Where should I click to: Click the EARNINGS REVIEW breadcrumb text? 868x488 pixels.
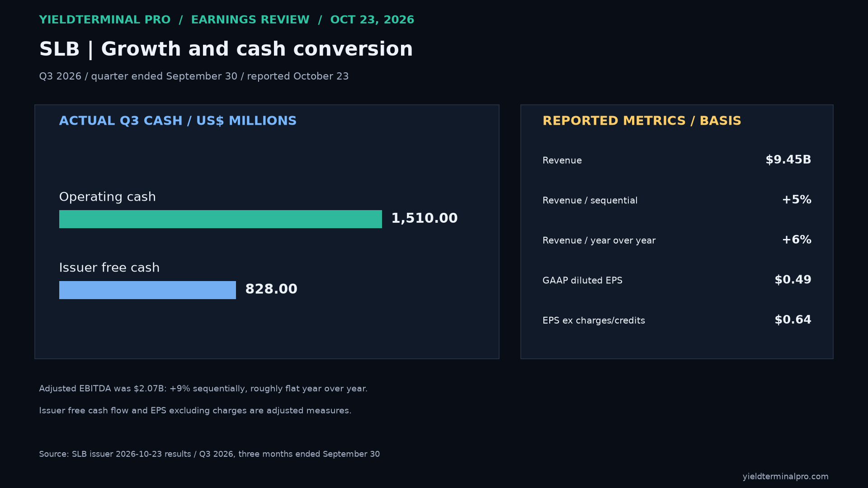point(250,20)
